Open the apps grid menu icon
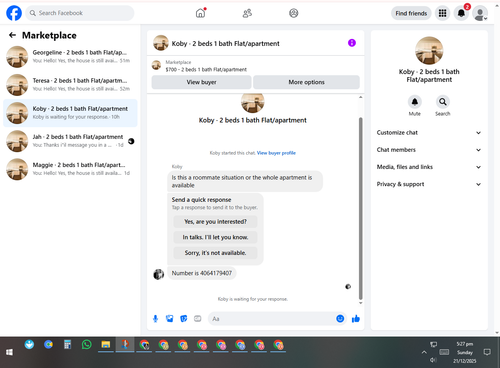500x368 pixels. [442, 13]
